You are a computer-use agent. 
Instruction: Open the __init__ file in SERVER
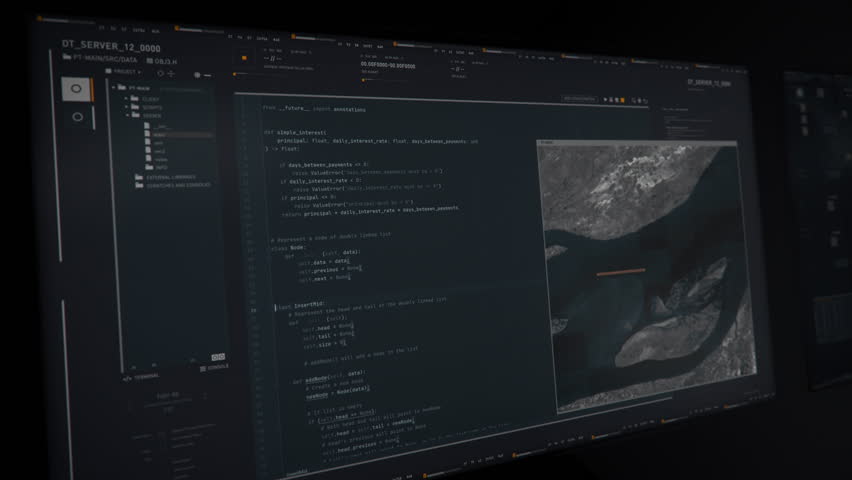tap(156, 126)
